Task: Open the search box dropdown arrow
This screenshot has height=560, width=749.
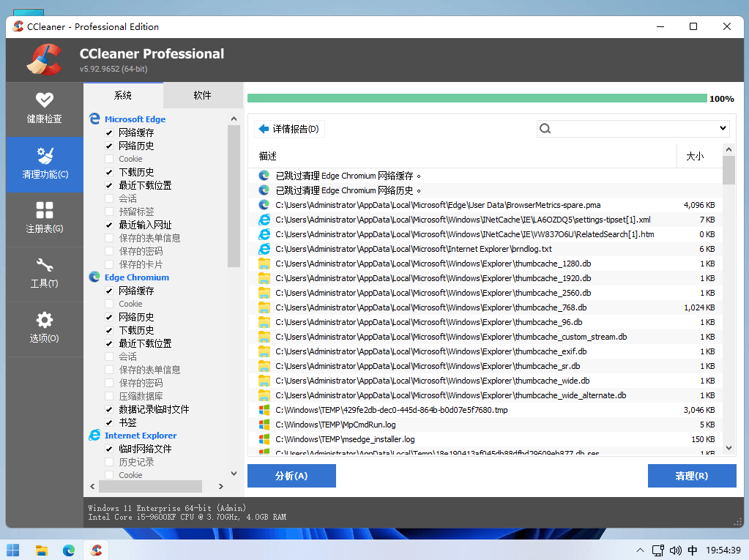Action: coord(723,128)
